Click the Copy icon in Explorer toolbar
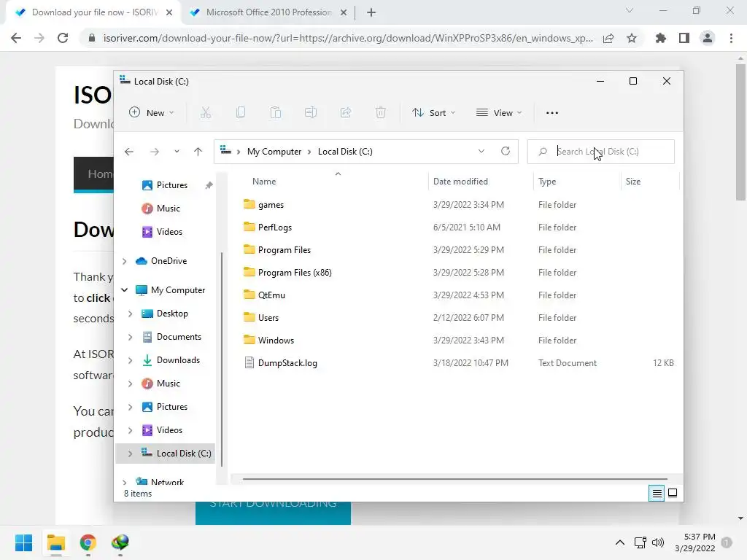 (241, 113)
